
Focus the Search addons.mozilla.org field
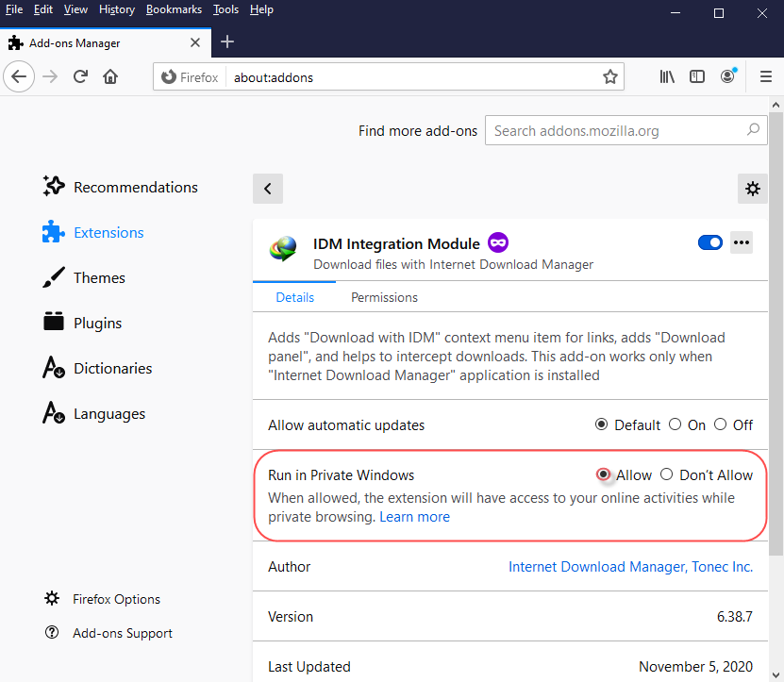626,130
